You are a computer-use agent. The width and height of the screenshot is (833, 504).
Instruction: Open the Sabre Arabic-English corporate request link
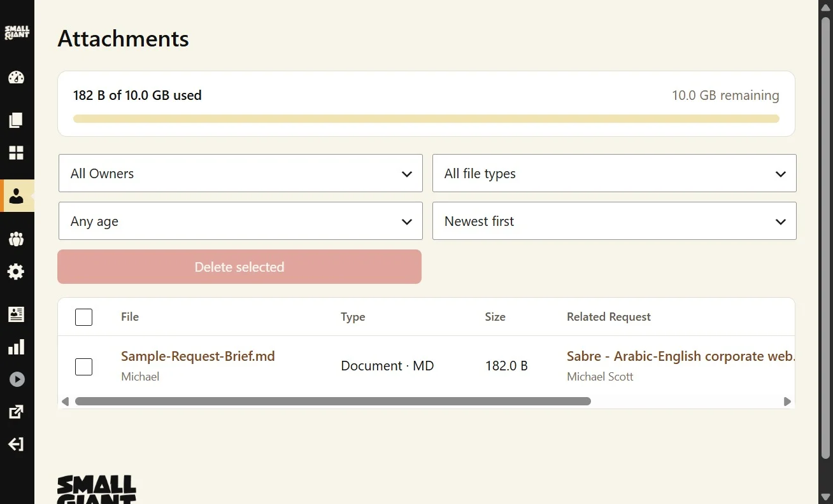pos(681,356)
